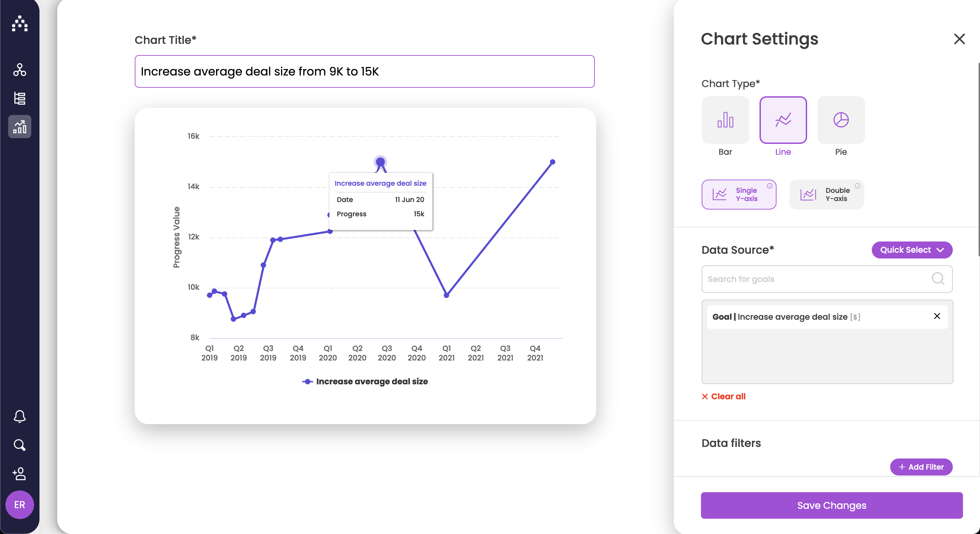980x534 pixels.
Task: Toggle Single Y-axis mode
Action: [x=738, y=194]
